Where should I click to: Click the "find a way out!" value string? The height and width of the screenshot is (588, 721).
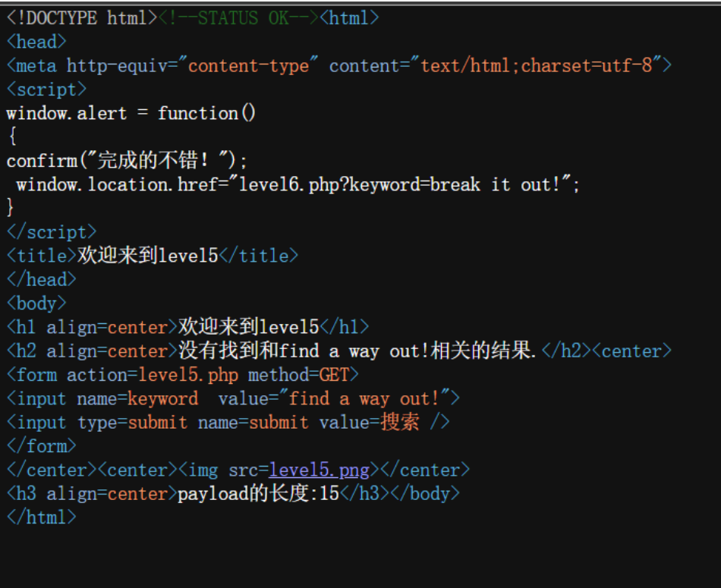(x=364, y=398)
